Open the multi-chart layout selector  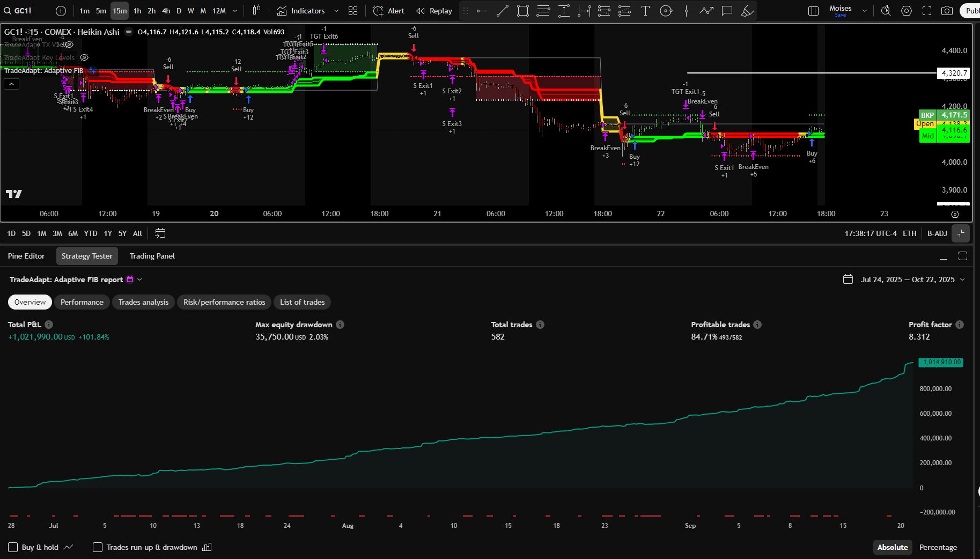[x=813, y=11]
